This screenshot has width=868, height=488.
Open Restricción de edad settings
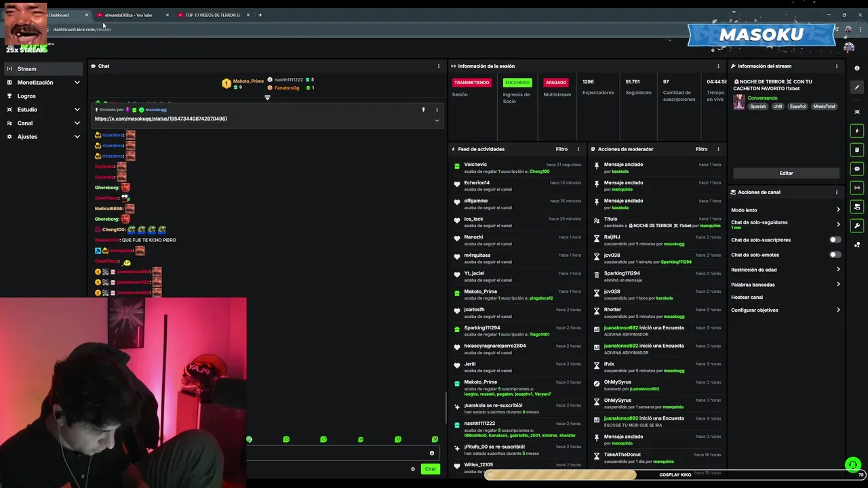point(785,270)
